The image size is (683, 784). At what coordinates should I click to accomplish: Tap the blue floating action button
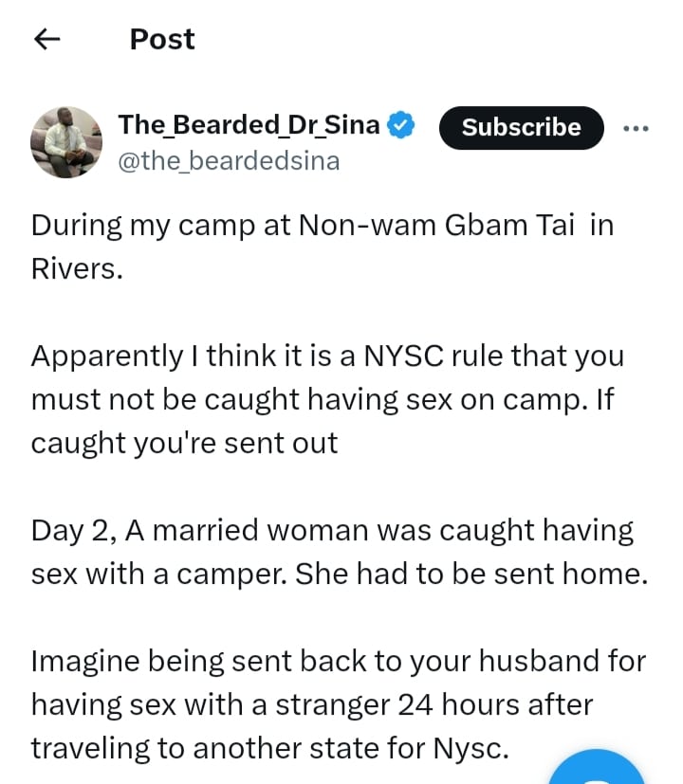598,770
